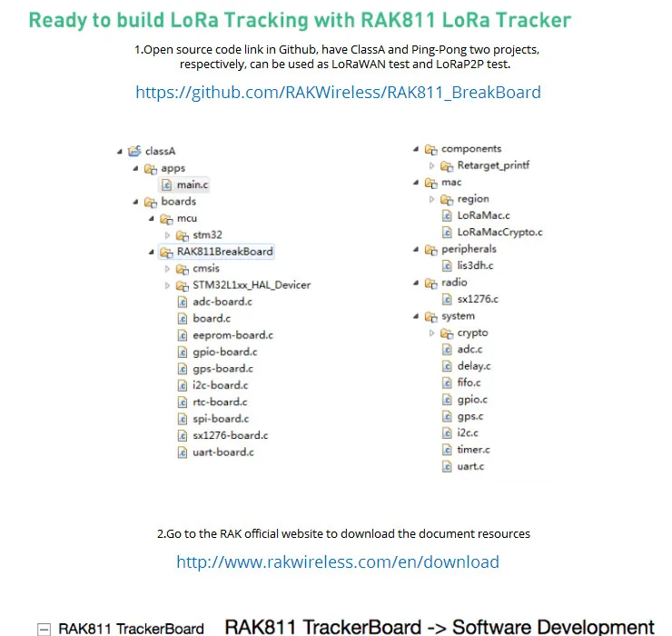This screenshot has width=672, height=636.
Task: Expand the stm32 folder arrow
Action: pos(168,235)
